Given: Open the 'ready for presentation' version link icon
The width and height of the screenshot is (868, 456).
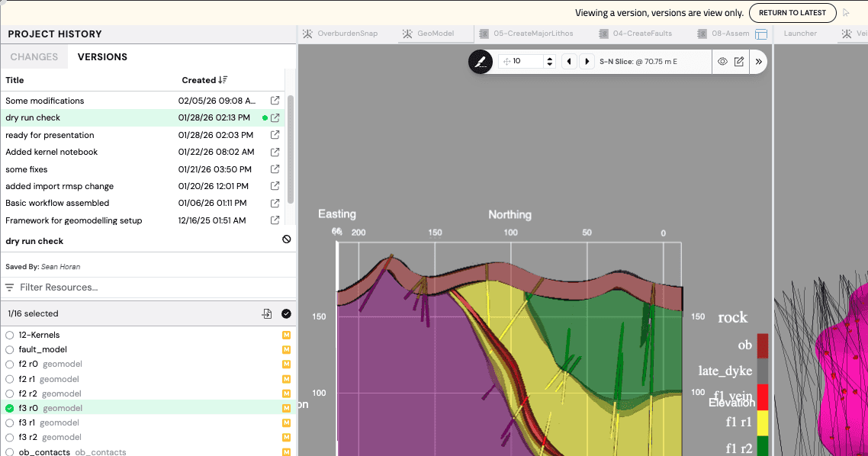Looking at the screenshot, I should tap(275, 135).
